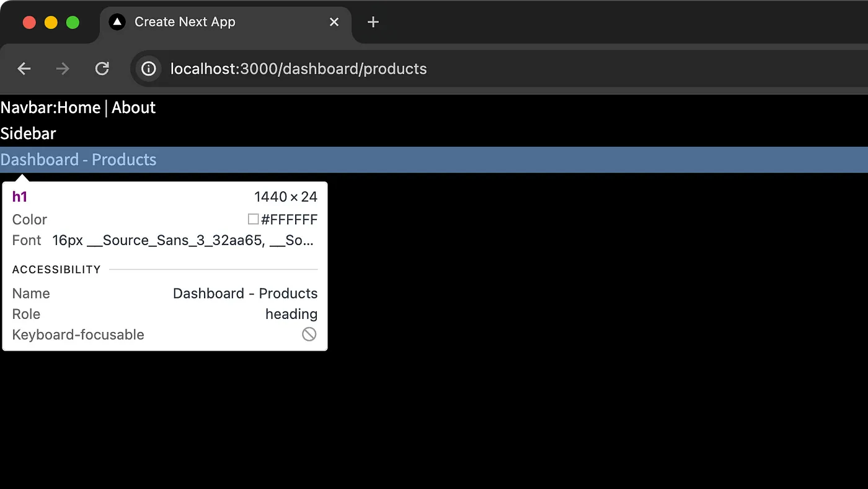Open a new browser tab with the plus icon

click(x=373, y=22)
